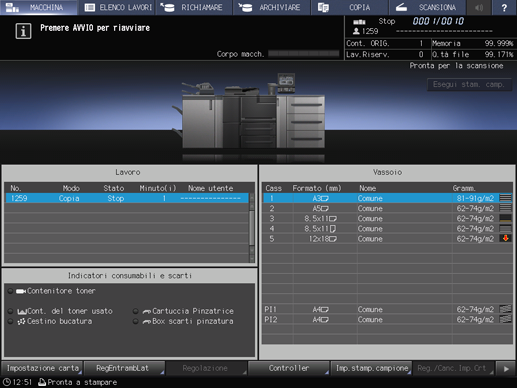Image resolution: width=517 pixels, height=388 pixels.
Task: Select job 1259 row in Lavoro list
Action: coord(127,198)
